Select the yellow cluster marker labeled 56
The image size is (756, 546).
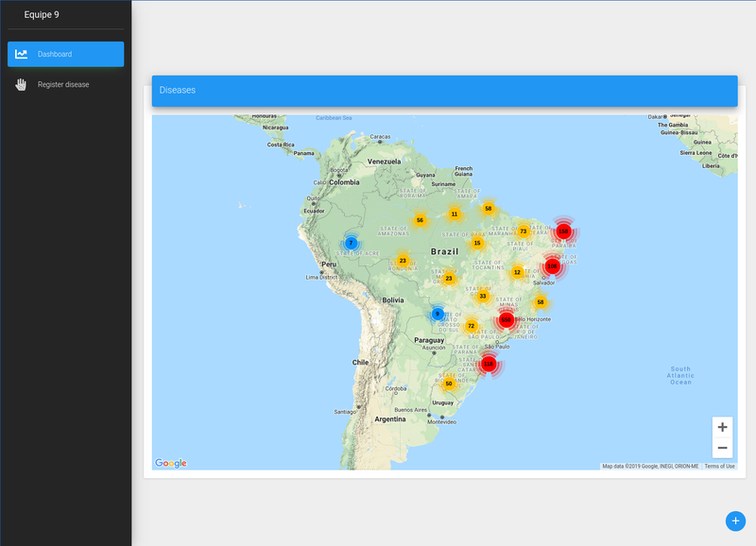pyautogui.click(x=420, y=220)
